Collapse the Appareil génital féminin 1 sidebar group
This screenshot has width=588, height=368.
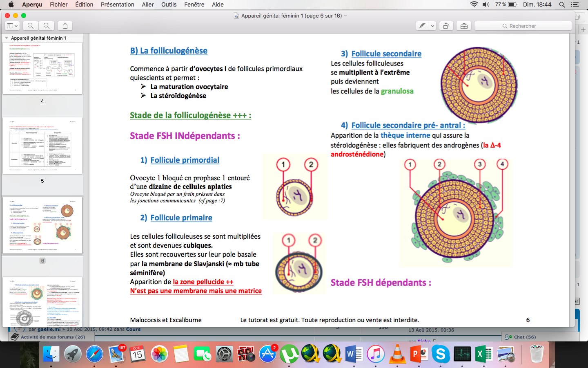(7, 38)
